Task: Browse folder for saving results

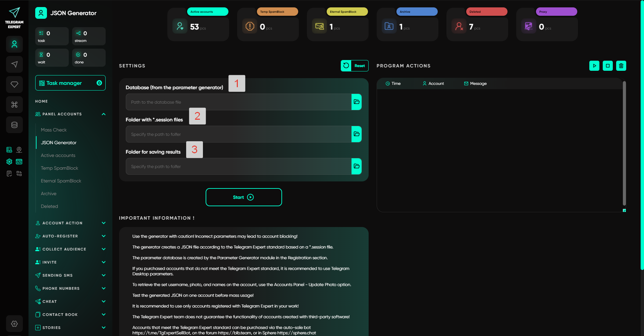Action: pyautogui.click(x=356, y=166)
